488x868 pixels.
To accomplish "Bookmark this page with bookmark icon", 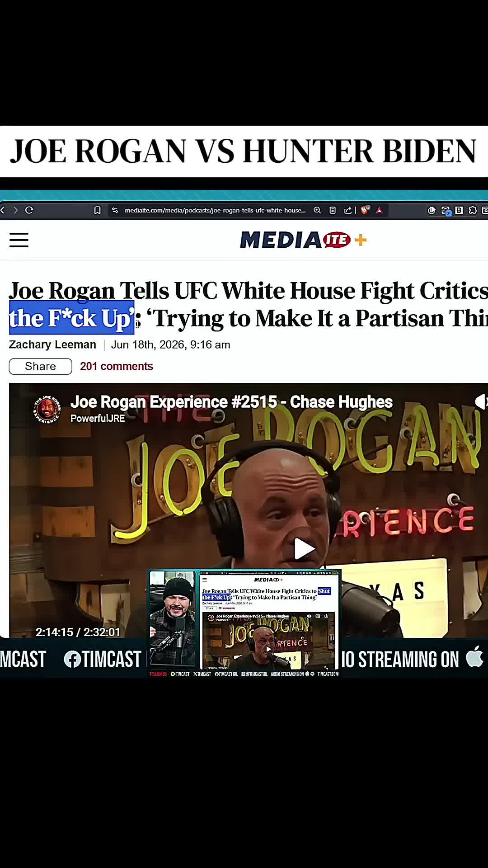I will click(97, 210).
